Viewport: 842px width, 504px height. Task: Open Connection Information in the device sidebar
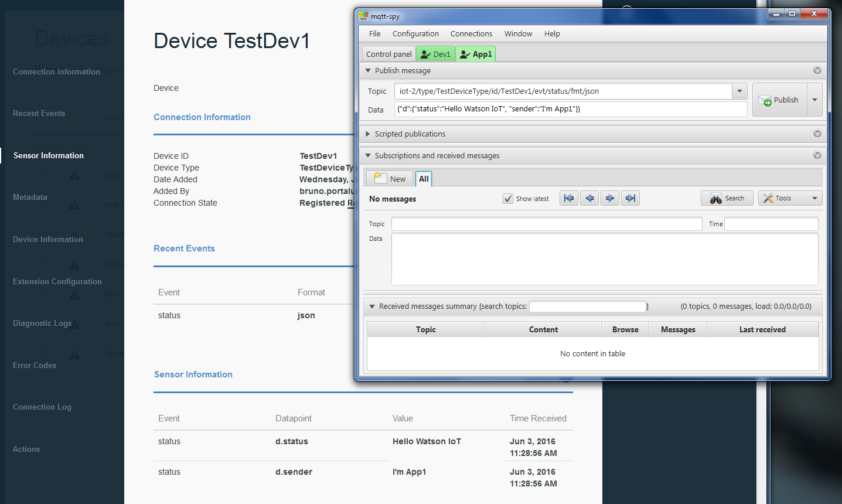56,71
